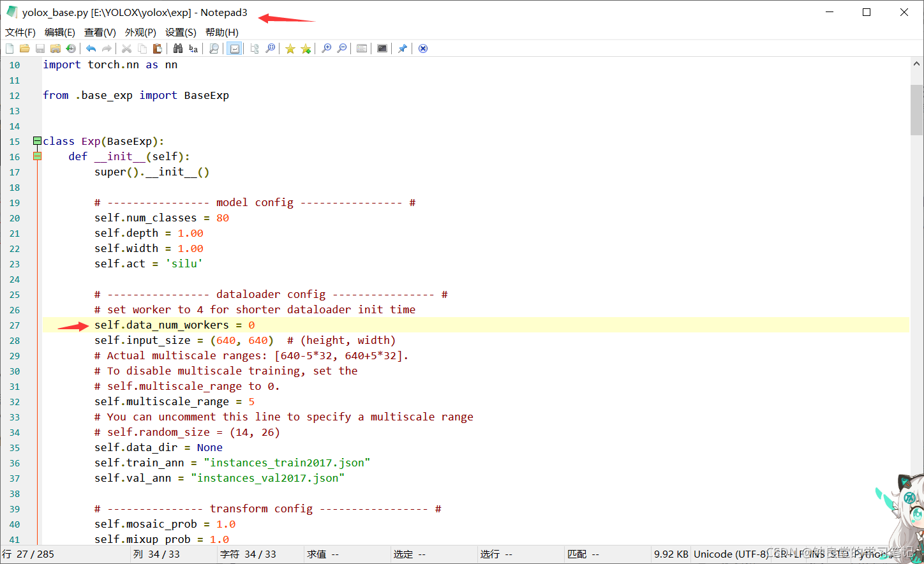Screen dimensions: 924x564
Task: Open the 文件(F) menu
Action: (x=20, y=32)
